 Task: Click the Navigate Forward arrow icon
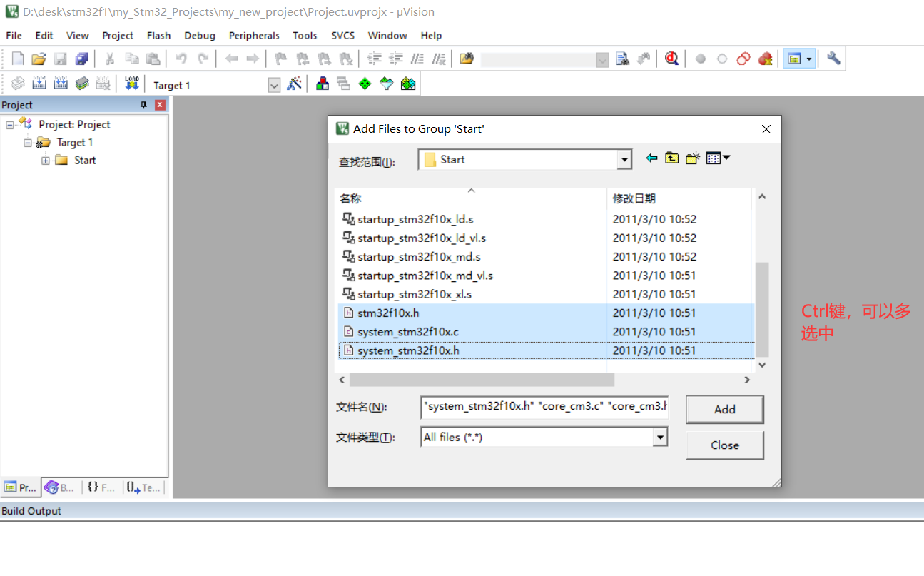[253, 59]
